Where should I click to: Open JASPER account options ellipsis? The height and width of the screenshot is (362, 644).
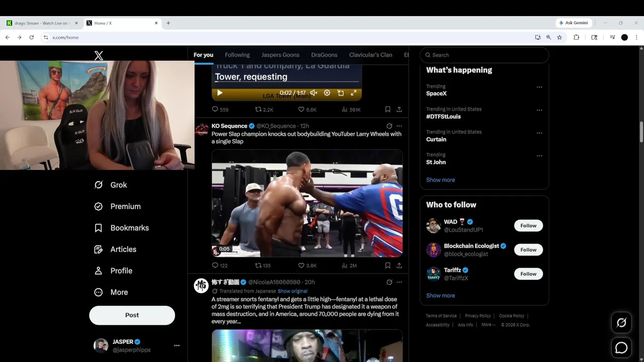tap(177, 345)
